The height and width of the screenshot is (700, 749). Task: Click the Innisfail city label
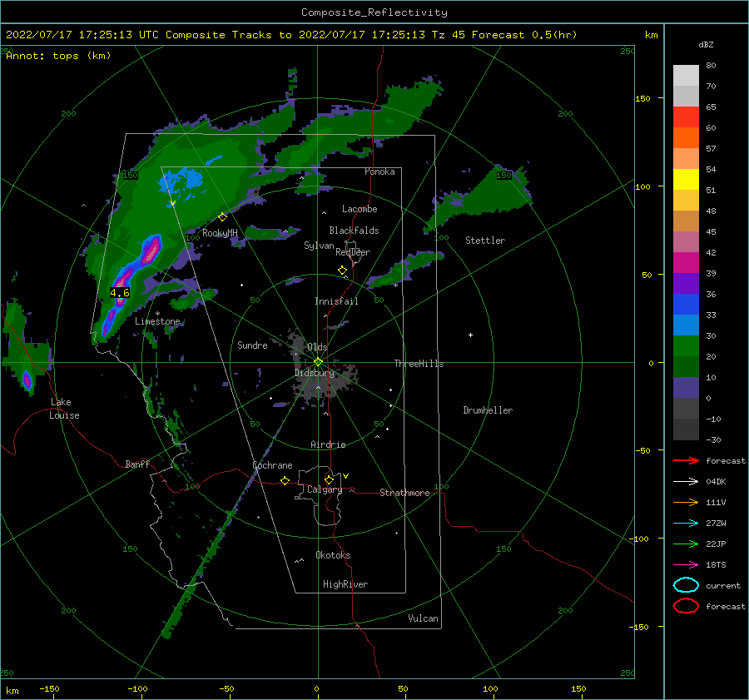(336, 301)
